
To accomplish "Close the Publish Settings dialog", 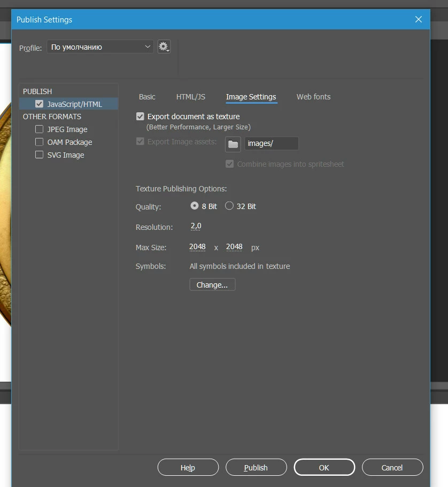I will 418,19.
